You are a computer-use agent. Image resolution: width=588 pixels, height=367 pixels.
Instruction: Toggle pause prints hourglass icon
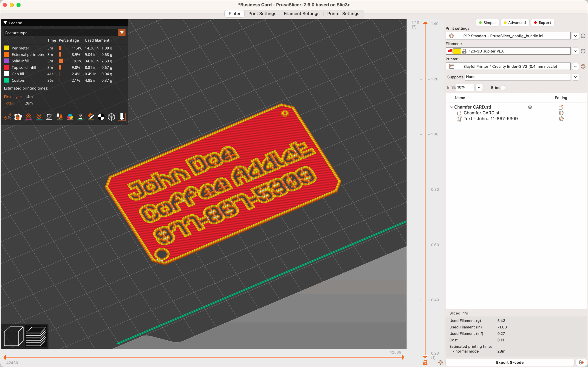click(80, 117)
